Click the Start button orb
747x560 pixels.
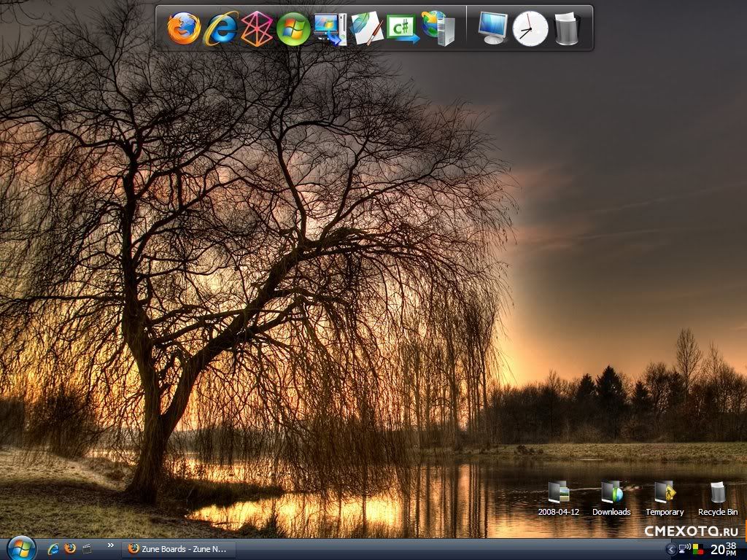(x=21, y=548)
